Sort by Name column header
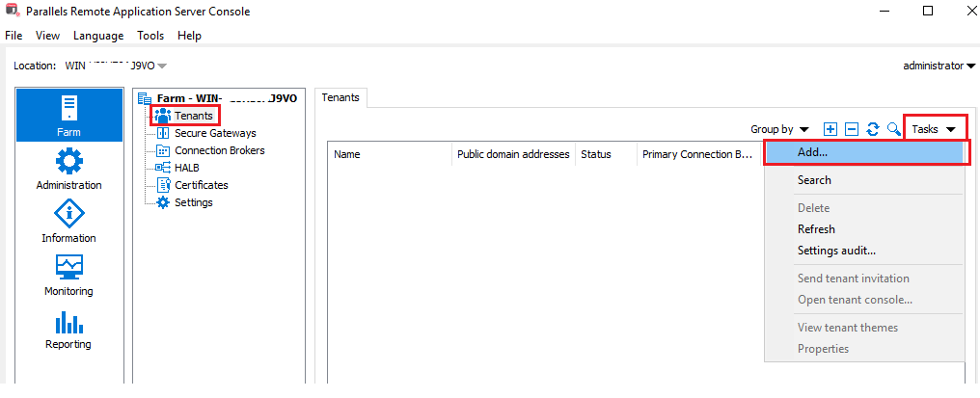The width and height of the screenshot is (980, 398). [x=390, y=154]
